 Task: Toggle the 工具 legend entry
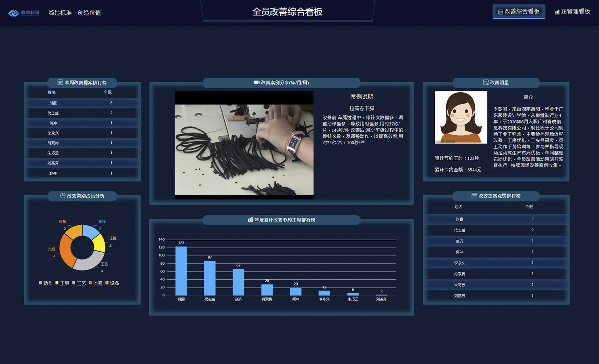pyautogui.click(x=62, y=283)
